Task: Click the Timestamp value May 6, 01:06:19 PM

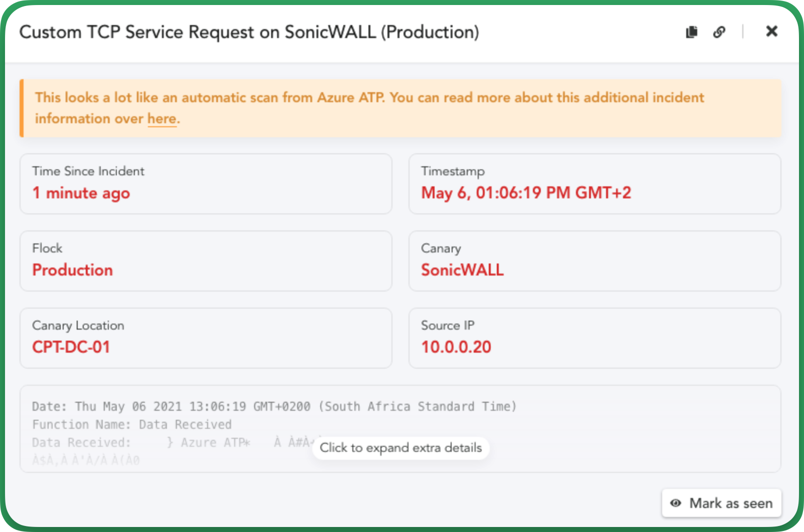Action: tap(526, 193)
